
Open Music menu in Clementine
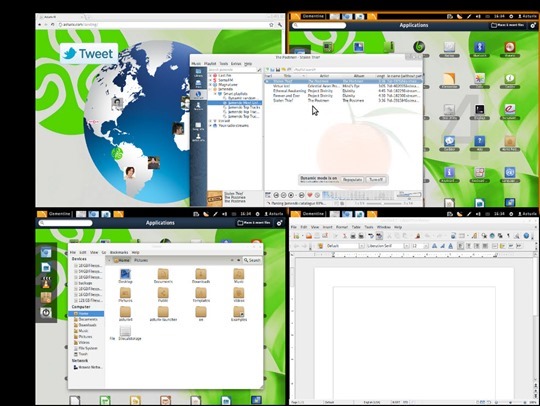point(196,64)
